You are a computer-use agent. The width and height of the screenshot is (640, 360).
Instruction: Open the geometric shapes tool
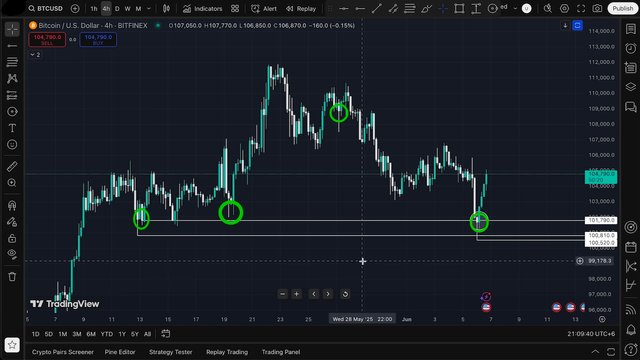pos(12,111)
